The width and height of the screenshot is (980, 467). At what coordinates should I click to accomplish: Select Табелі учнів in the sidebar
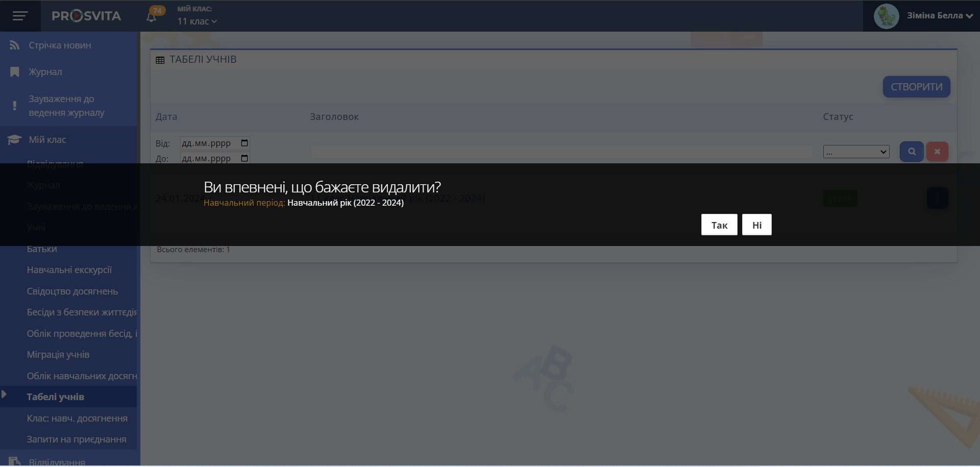pos(56,397)
